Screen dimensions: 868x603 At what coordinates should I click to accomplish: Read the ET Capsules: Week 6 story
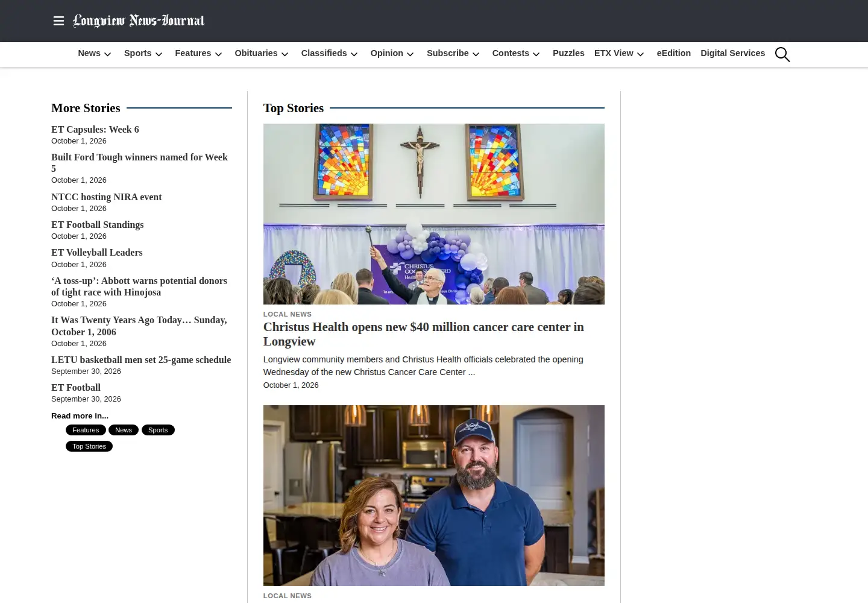(95, 130)
